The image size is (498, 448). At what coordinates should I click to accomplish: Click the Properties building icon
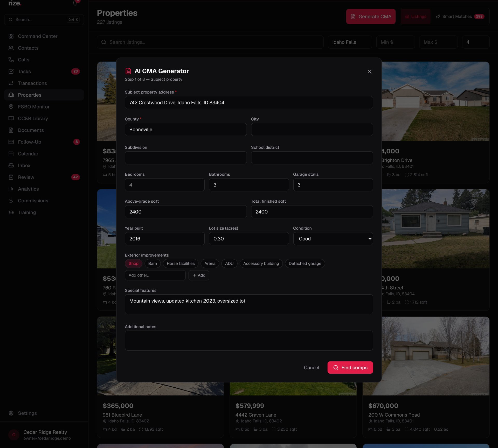pos(11,95)
